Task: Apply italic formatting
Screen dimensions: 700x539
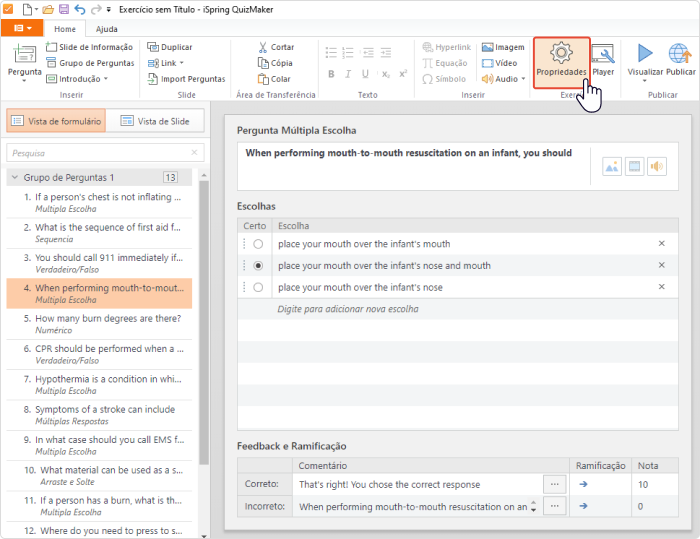Action: pyautogui.click(x=348, y=74)
